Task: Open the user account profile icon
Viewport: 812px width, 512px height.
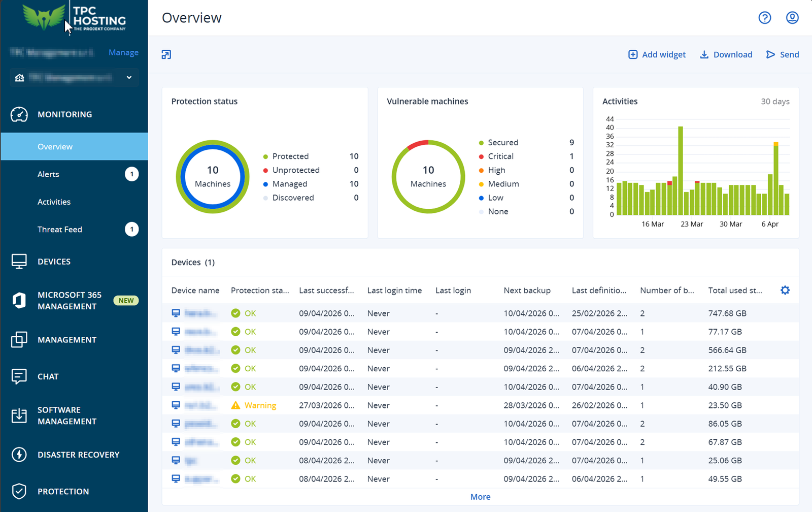Action: (792, 18)
